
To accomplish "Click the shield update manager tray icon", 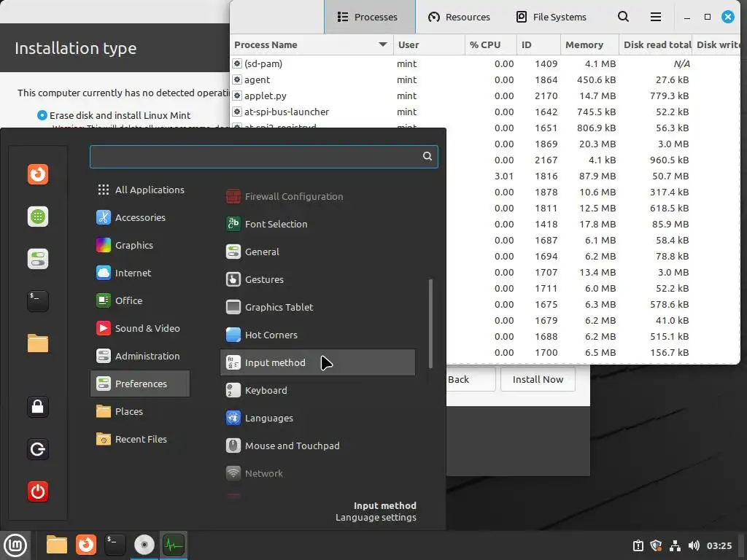I will coord(657,545).
